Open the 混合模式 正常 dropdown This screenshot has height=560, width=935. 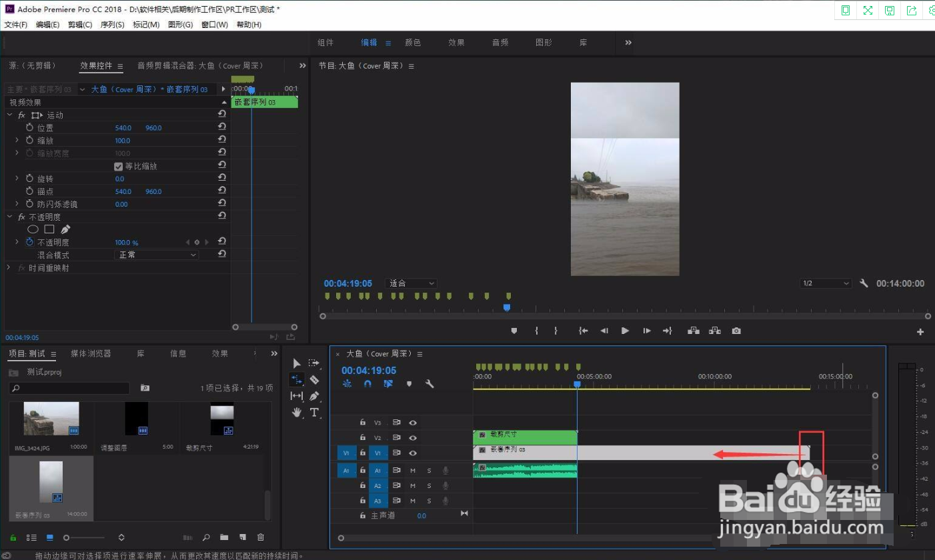(157, 255)
